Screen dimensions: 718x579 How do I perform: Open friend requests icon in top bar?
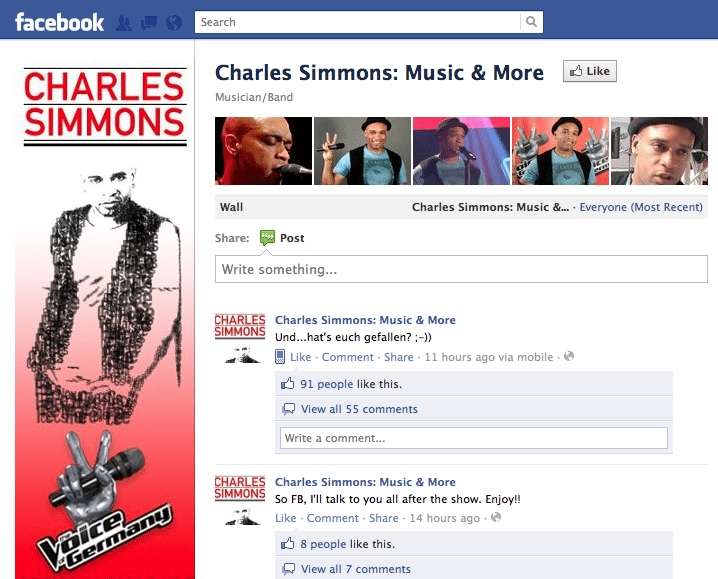[x=124, y=22]
